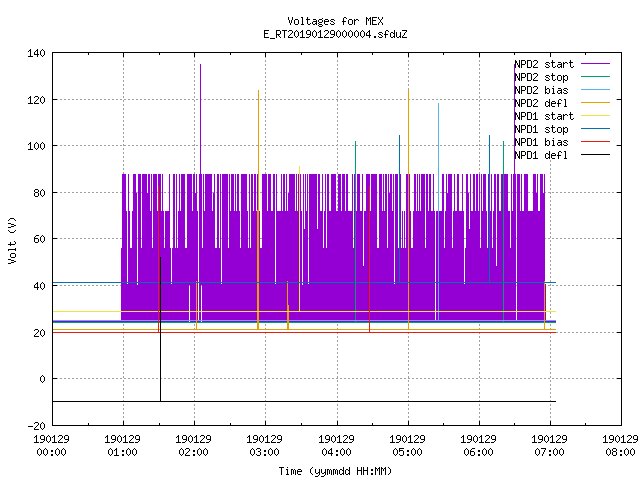
Task: Click the X-axis time label 190129 05:00
Action: (x=407, y=446)
